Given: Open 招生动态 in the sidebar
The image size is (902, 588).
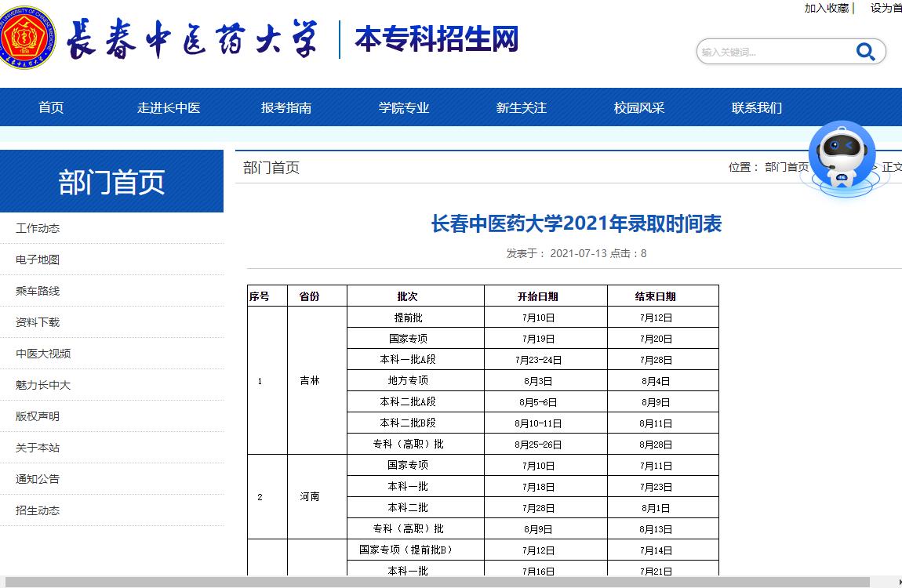Looking at the screenshot, I should coord(38,510).
